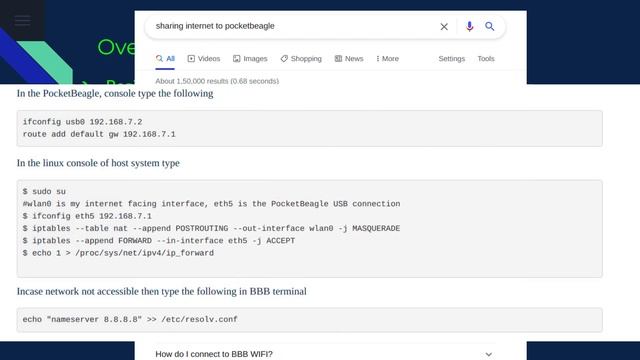The width and height of the screenshot is (640, 360).
Task: Click the 'About 1,50,000 results' count text
Action: (x=217, y=81)
